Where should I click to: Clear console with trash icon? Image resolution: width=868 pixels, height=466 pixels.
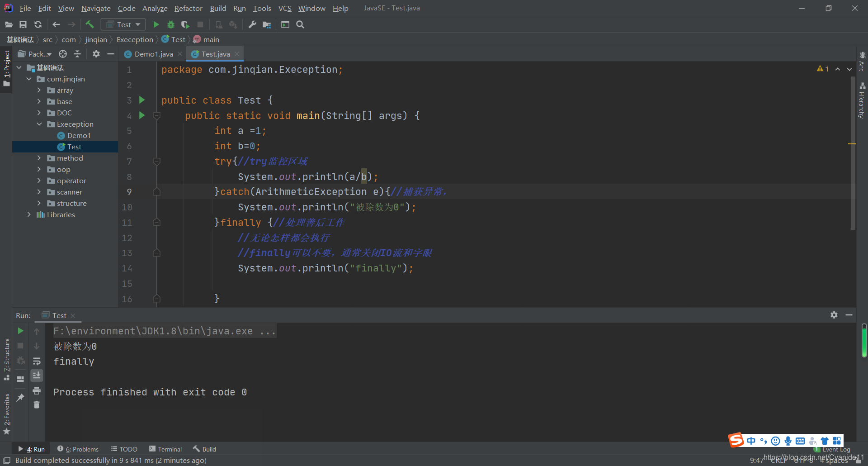coord(37,405)
